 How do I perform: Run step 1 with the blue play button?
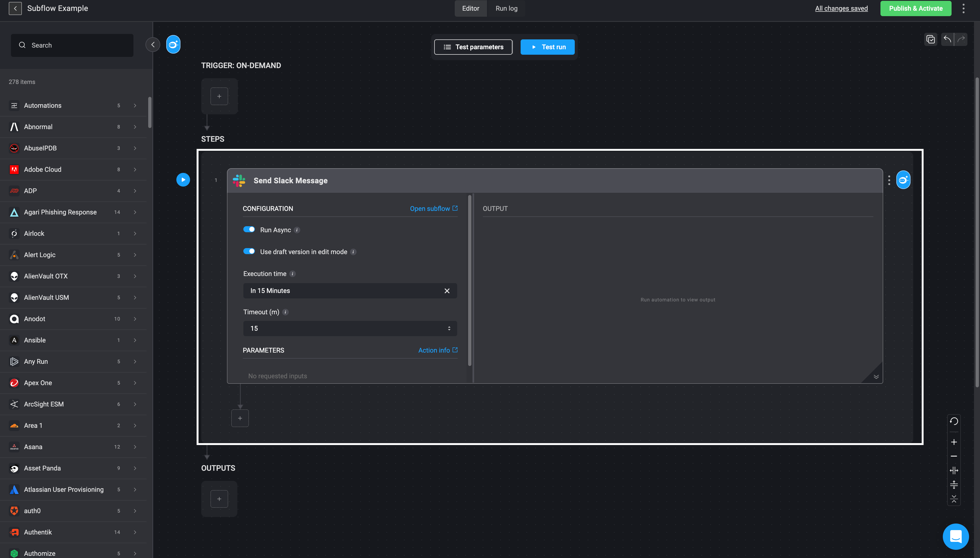pos(183,180)
